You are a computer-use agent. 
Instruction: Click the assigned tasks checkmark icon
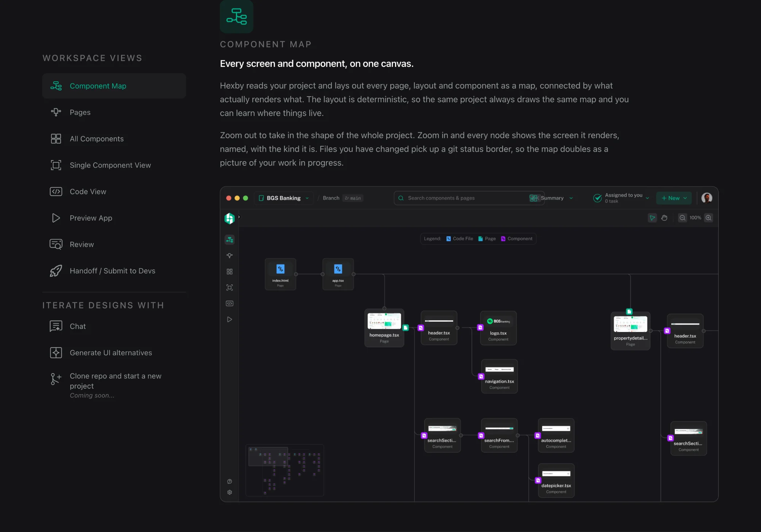coord(597,198)
